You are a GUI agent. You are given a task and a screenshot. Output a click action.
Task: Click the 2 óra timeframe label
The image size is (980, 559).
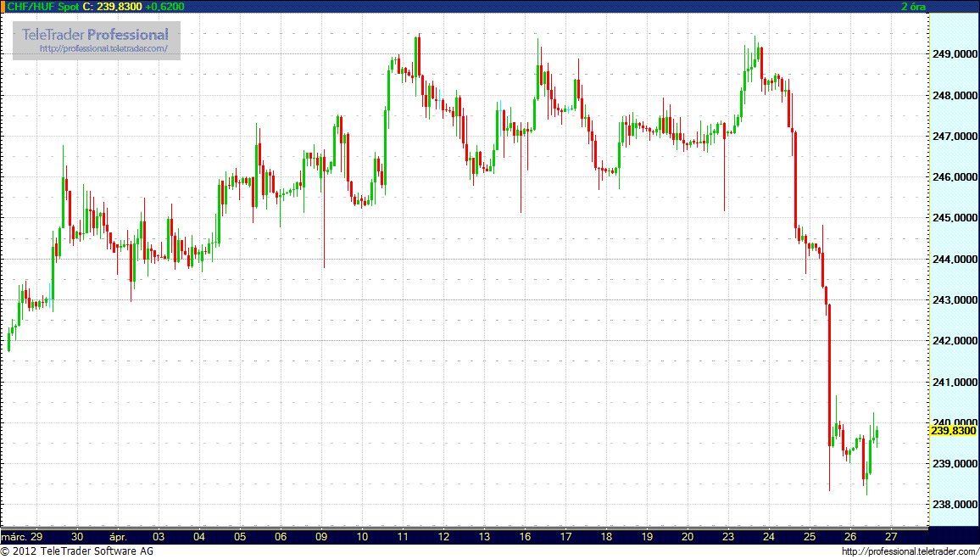[x=913, y=6]
